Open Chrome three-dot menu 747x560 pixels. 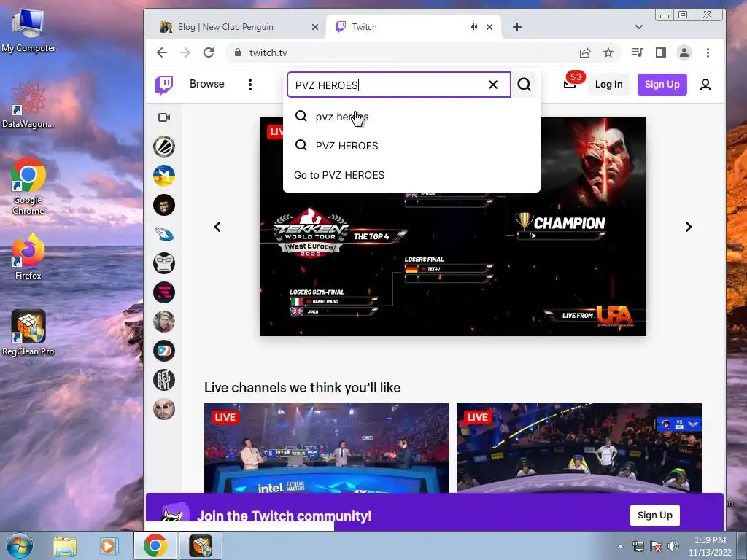coord(708,52)
